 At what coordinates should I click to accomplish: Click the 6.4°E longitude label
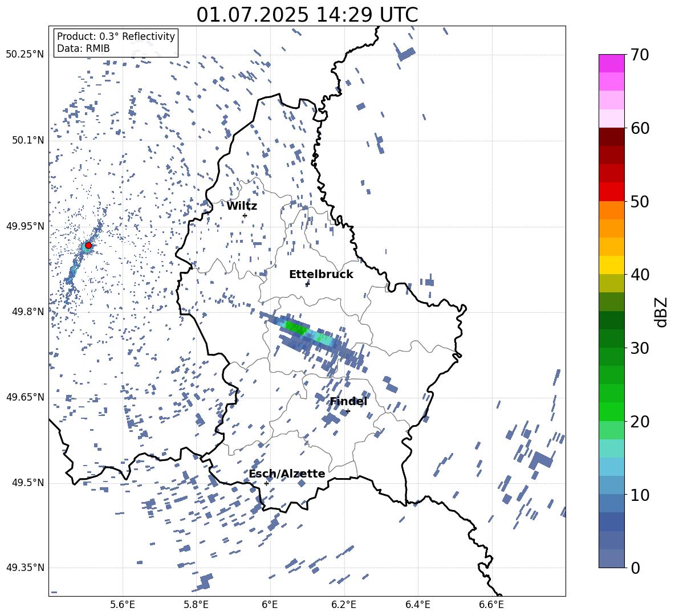tap(417, 605)
